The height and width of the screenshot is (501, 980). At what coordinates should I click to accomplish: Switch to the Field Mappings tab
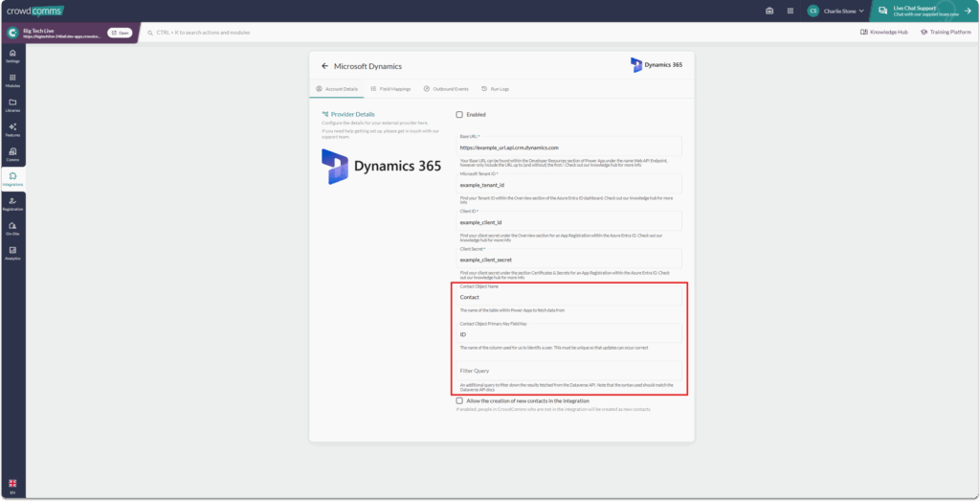[392, 88]
